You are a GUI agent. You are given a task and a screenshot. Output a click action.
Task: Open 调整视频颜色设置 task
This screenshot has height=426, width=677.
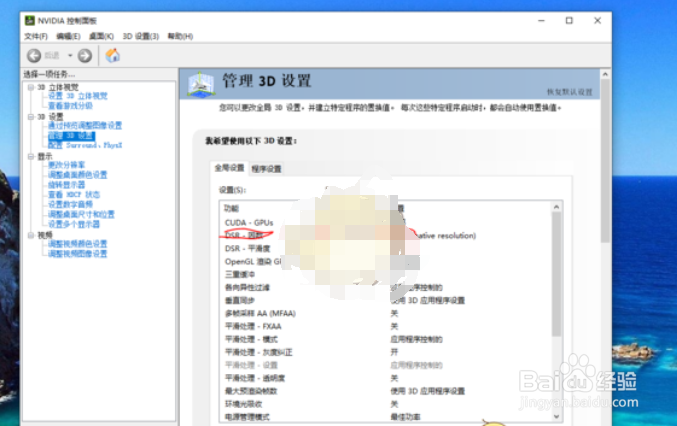[x=78, y=244]
